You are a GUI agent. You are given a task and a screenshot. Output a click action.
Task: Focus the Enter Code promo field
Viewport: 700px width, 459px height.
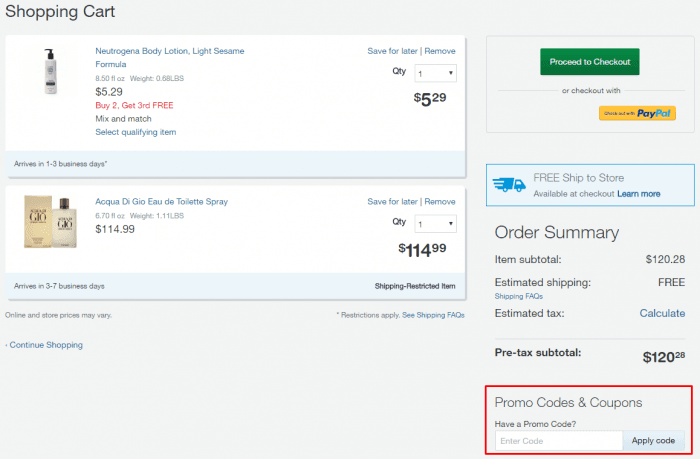(558, 441)
